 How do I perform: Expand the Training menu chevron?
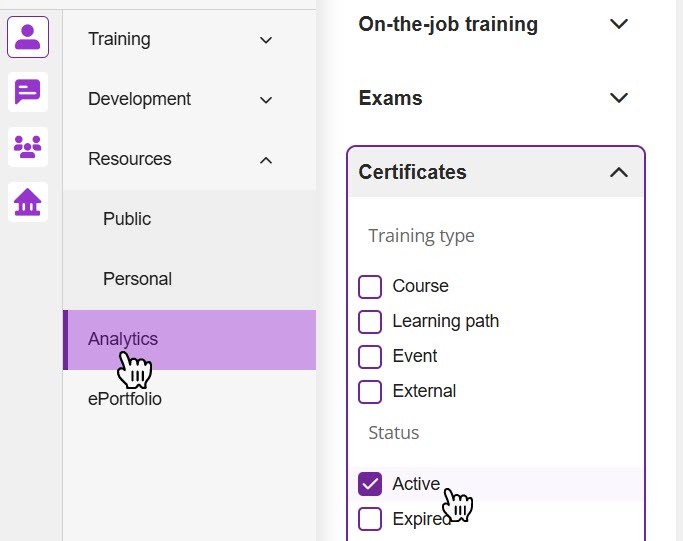[x=266, y=40]
